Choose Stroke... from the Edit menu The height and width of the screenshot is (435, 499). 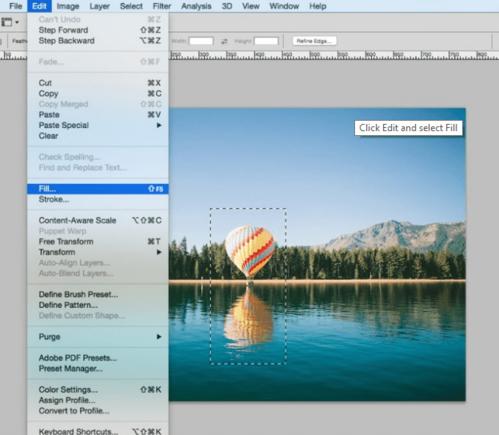(x=98, y=199)
